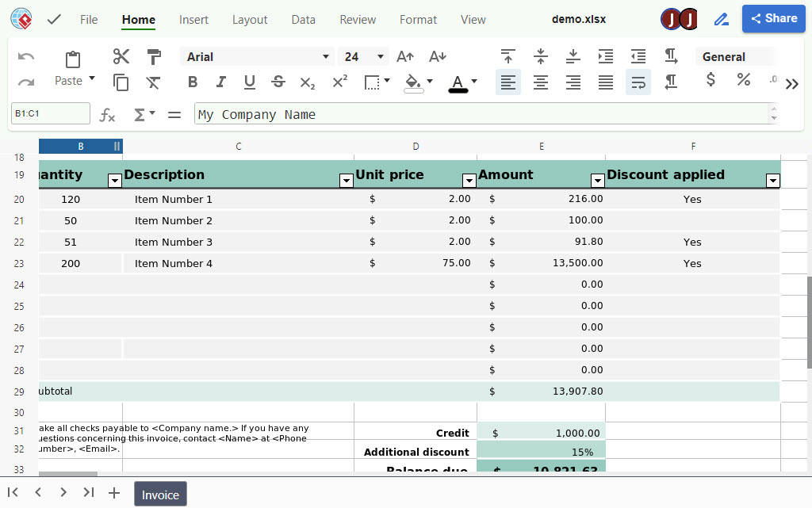Apply strikethrough formatting
This screenshot has width=812, height=508.
click(278, 82)
